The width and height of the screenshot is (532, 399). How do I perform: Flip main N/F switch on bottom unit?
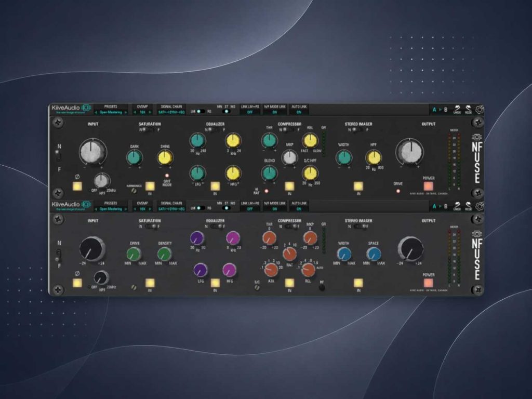(x=59, y=255)
